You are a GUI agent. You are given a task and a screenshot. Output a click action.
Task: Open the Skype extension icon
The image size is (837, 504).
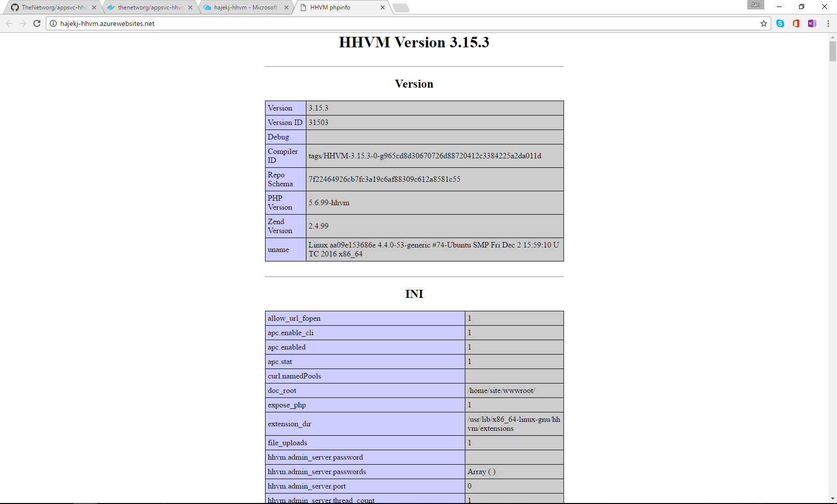pyautogui.click(x=780, y=23)
